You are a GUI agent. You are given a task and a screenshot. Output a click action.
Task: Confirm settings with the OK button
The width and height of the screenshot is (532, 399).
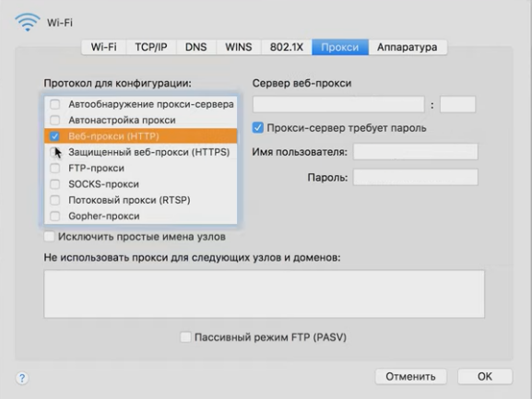pyautogui.click(x=485, y=377)
